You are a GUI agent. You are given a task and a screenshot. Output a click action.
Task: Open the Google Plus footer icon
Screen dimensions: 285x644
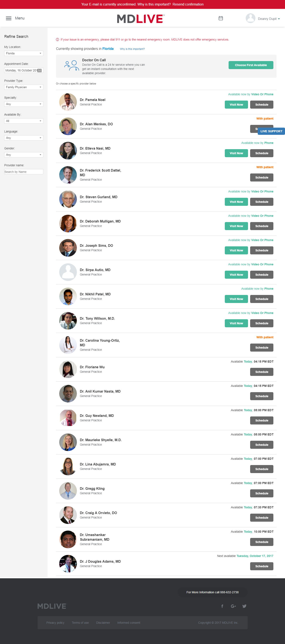pos(233,606)
